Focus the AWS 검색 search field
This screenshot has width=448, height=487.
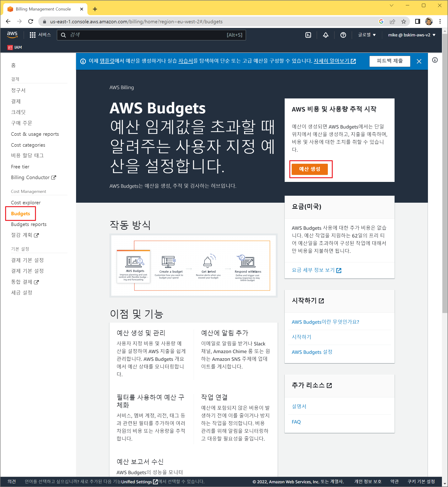(x=151, y=35)
